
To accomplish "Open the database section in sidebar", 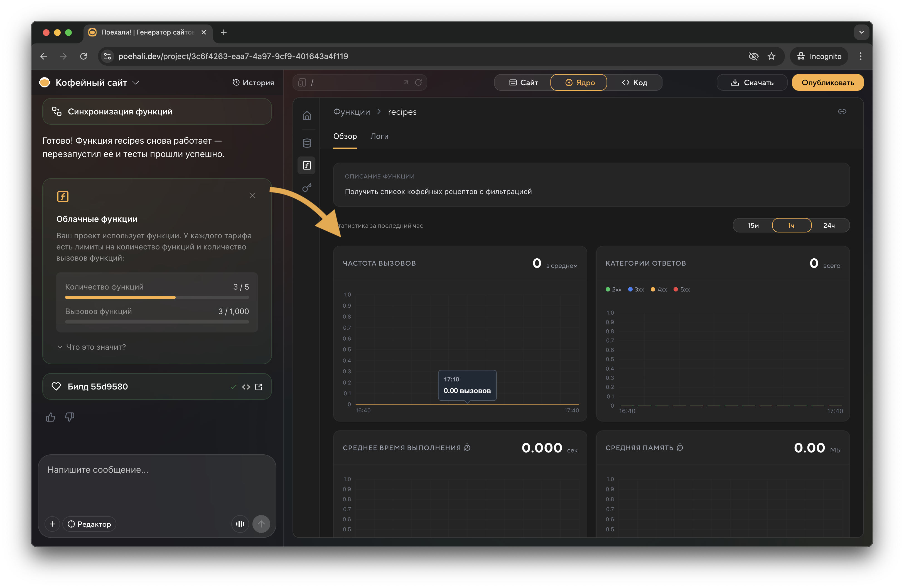I will [306, 143].
